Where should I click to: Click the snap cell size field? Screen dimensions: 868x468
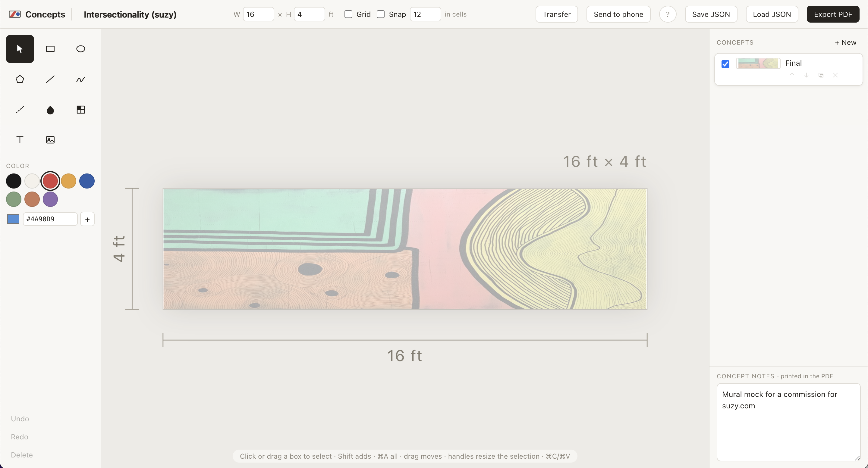[x=425, y=14]
